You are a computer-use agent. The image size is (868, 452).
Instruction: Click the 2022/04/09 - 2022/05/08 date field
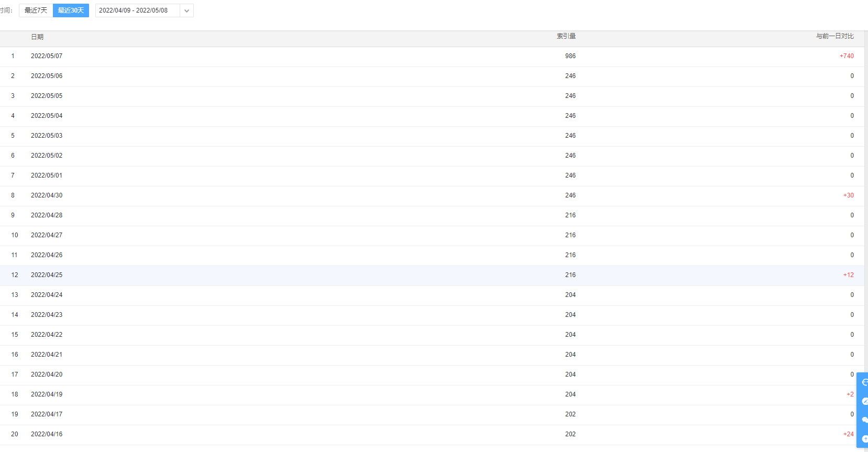(138, 10)
